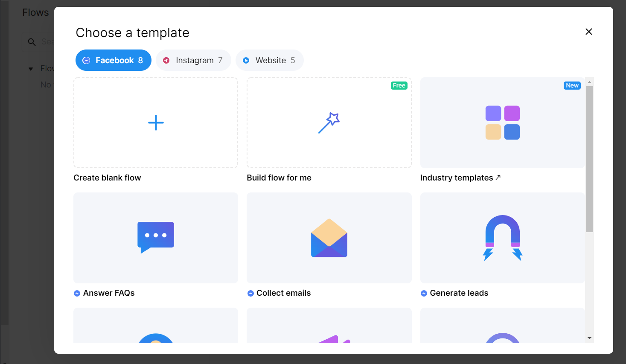This screenshot has width=626, height=364.
Task: Collapse the Flows tree arrow in sidebar
Action: tap(31, 69)
